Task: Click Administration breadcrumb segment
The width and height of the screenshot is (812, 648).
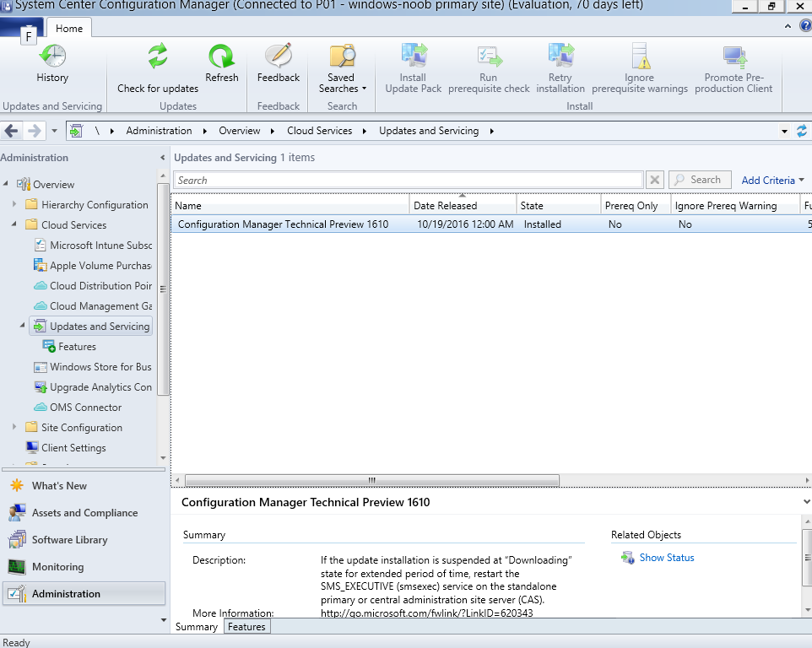Action: tap(159, 131)
